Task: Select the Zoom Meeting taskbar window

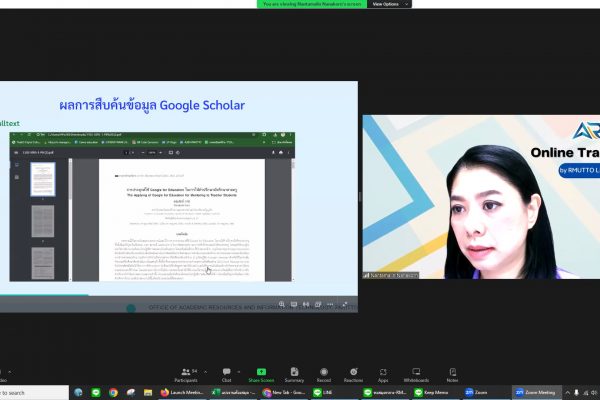Action: pos(536,392)
